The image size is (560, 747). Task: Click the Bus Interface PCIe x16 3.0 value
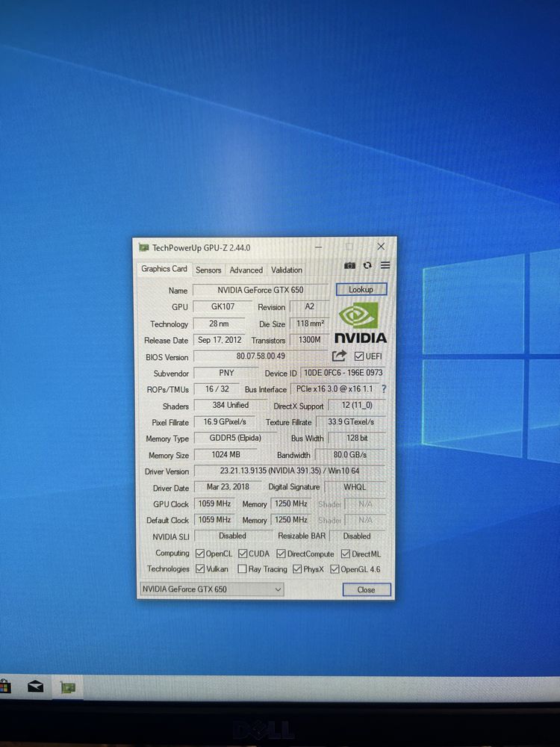click(335, 388)
